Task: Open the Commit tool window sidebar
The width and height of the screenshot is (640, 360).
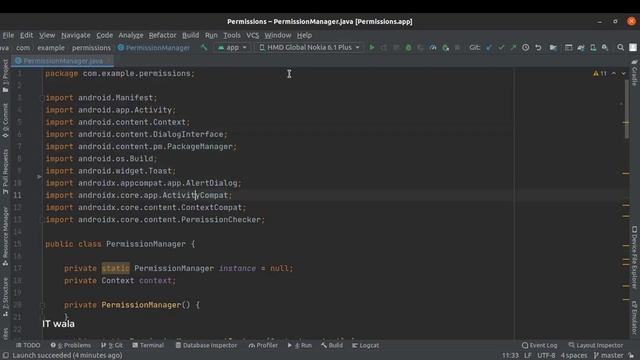Action: pos(5,120)
